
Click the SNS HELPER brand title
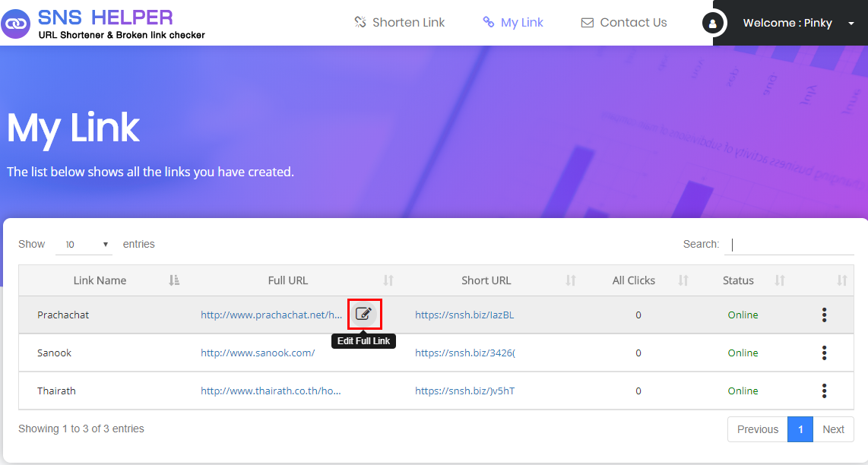pos(105,17)
